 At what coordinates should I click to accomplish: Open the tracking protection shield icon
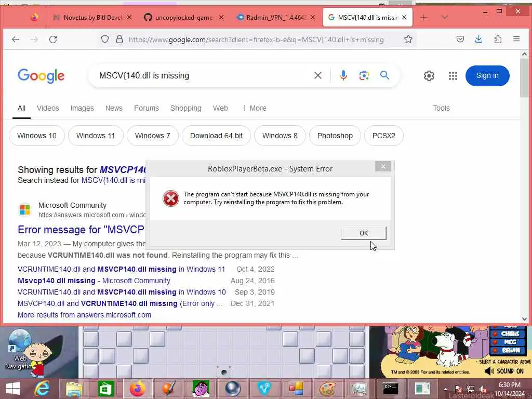(x=105, y=39)
